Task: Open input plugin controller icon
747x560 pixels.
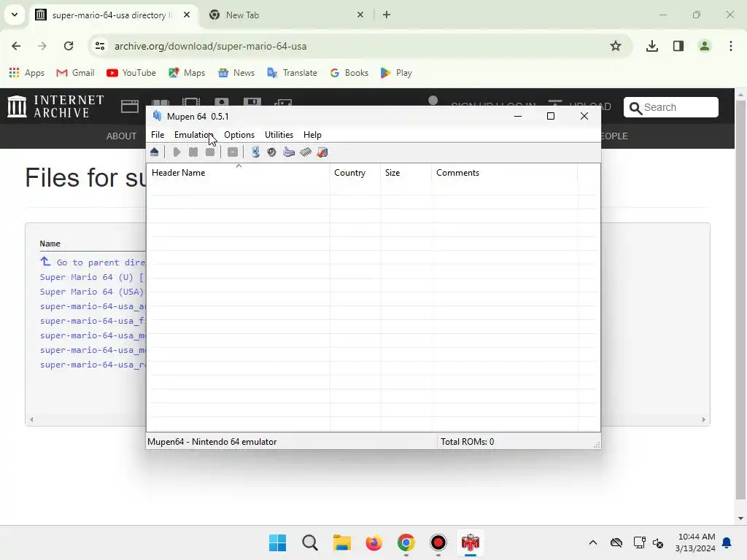Action: point(289,152)
